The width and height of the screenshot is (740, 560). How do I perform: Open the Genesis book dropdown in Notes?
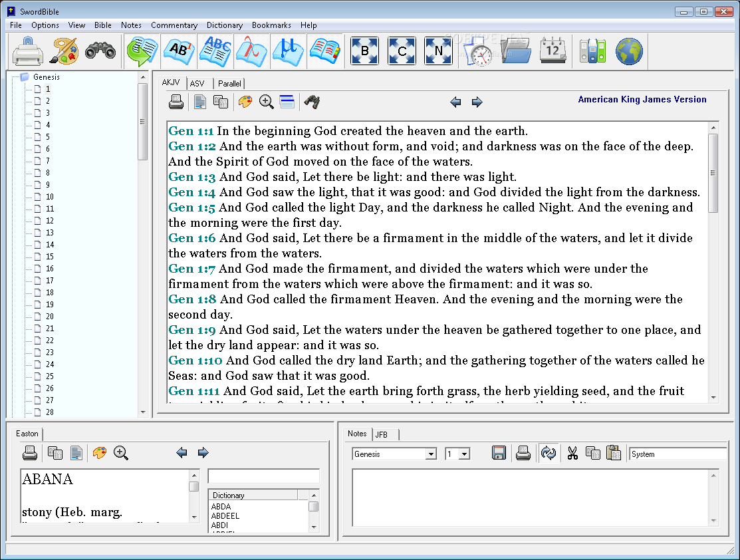pos(430,454)
